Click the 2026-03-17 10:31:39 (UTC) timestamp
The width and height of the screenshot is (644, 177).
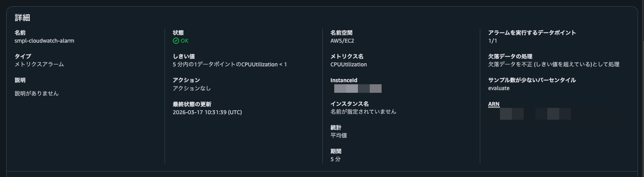click(x=207, y=112)
